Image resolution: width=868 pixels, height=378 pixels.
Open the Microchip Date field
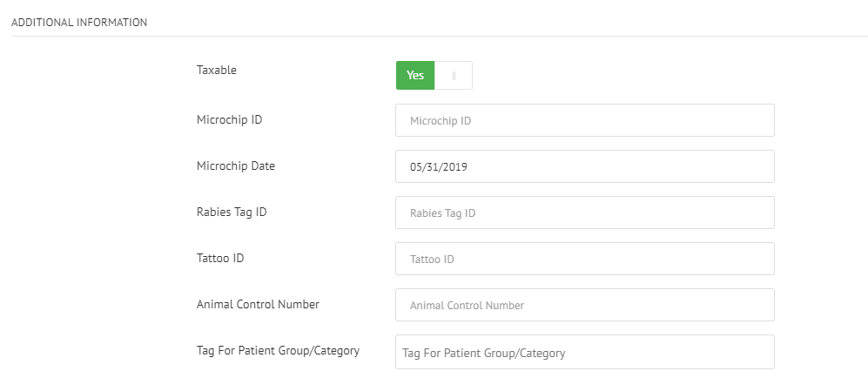[584, 166]
